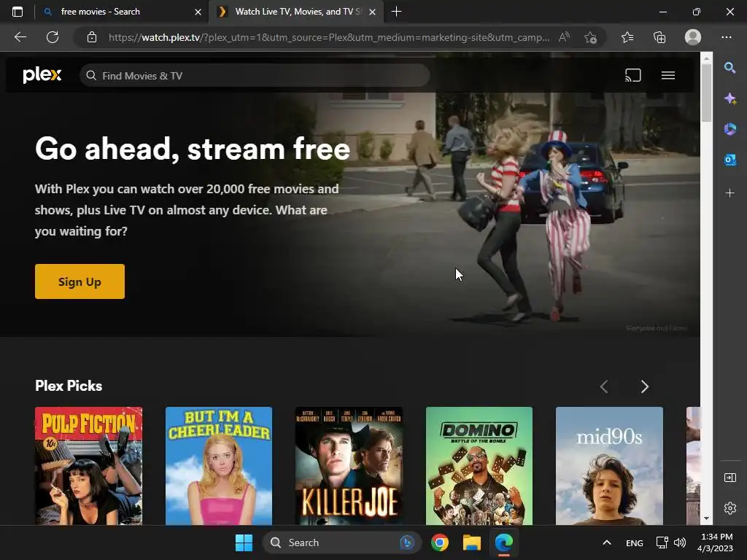Viewport: 747px width, 560px height.
Task: Open the Outlook sidebar icon
Action: coord(729,160)
